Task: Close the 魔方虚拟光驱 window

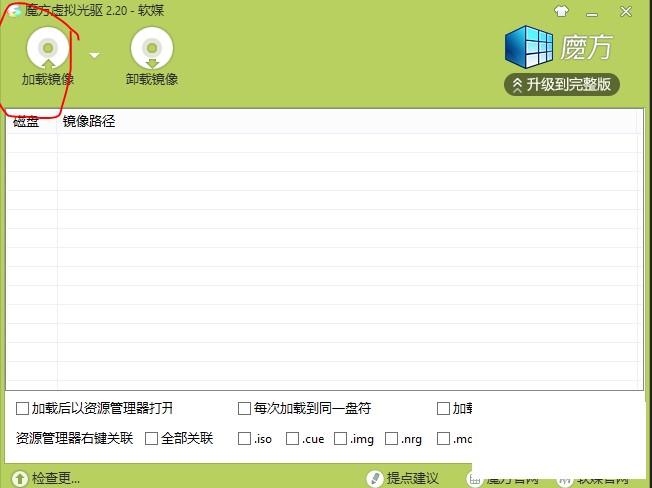Action: pos(626,12)
